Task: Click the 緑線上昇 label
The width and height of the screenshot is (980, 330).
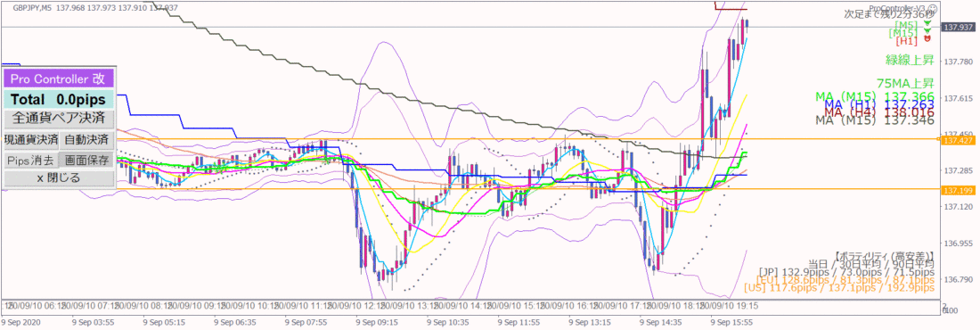Action: tap(910, 61)
